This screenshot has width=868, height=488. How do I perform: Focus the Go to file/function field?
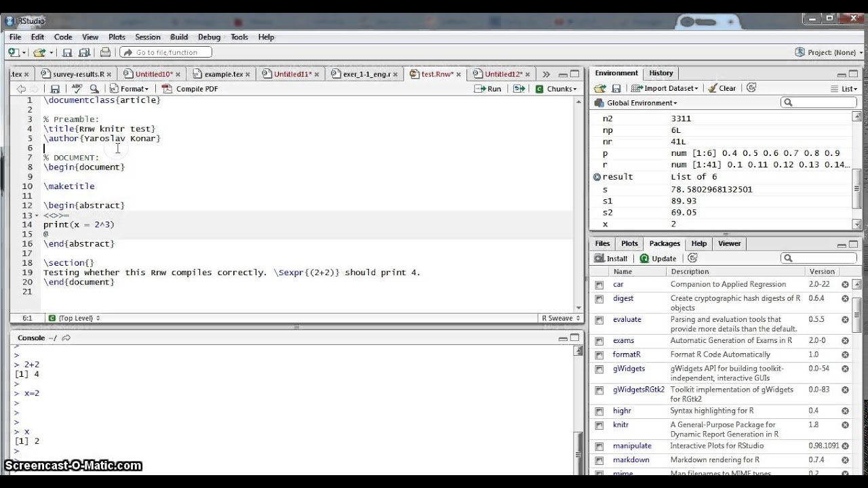(166, 52)
